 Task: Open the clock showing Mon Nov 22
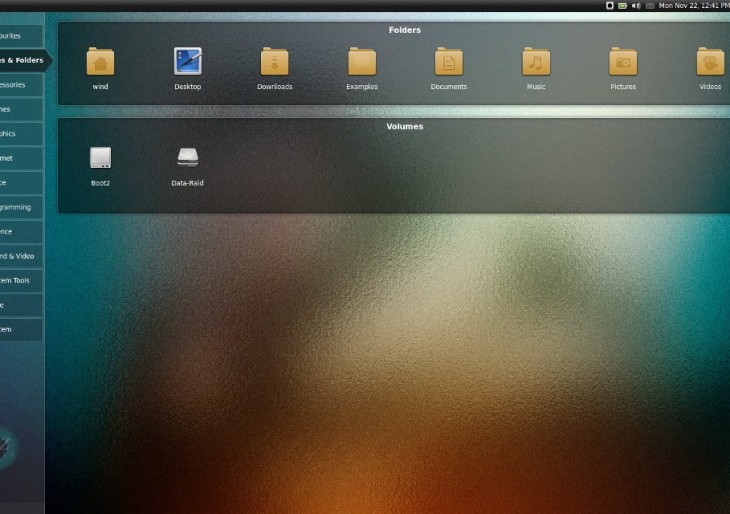(x=694, y=6)
